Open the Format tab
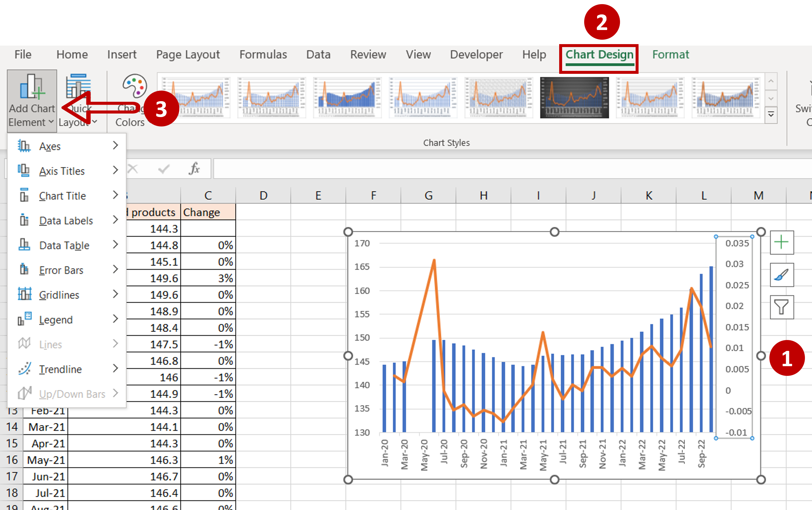The image size is (812, 510). click(669, 54)
